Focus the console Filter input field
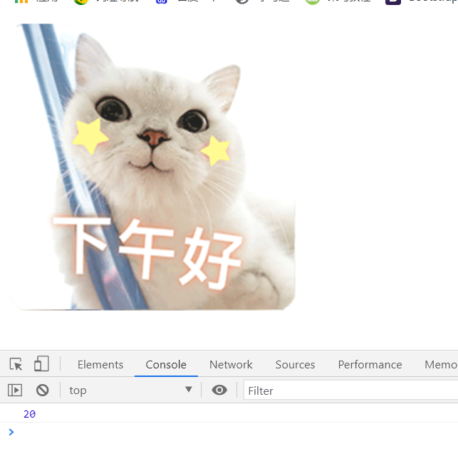The image size is (458, 476). (351, 390)
